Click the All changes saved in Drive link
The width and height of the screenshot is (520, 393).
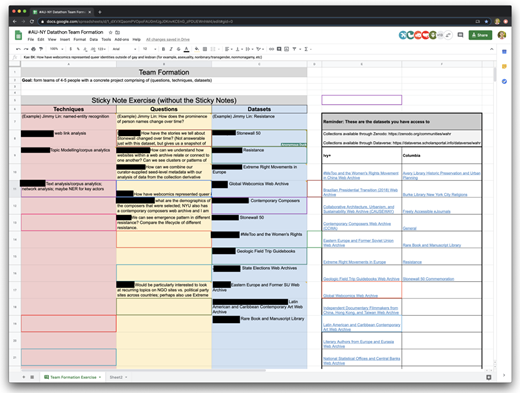[x=168, y=39]
